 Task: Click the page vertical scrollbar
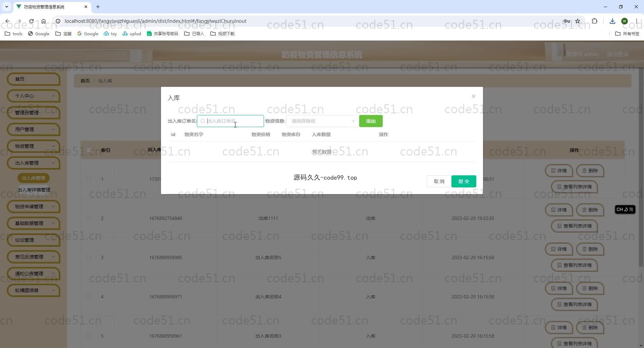641,168
